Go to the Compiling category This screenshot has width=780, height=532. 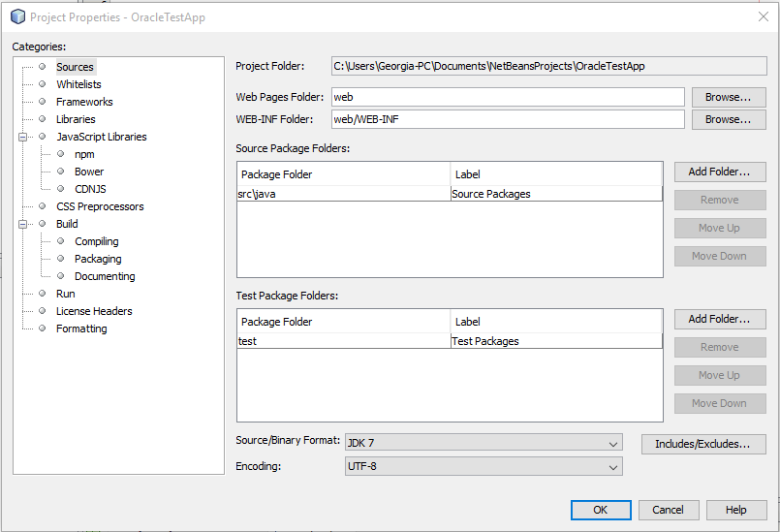point(97,241)
